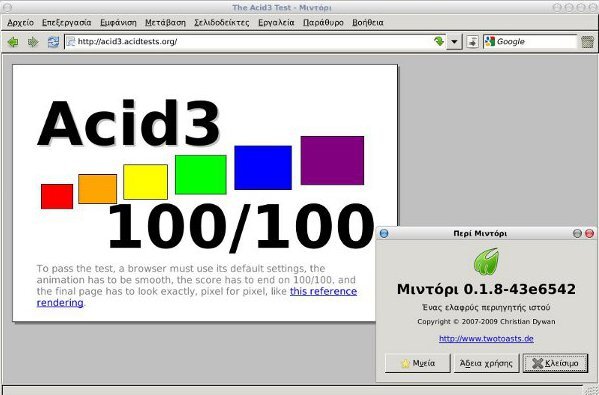Click the Μνεία credits button

tap(418, 363)
